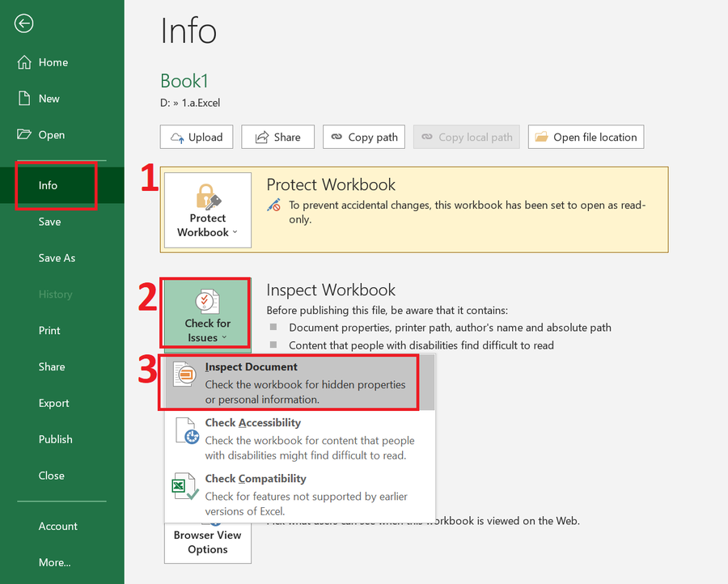This screenshot has width=728, height=584.
Task: Choose Save As in the sidebar
Action: (62, 258)
